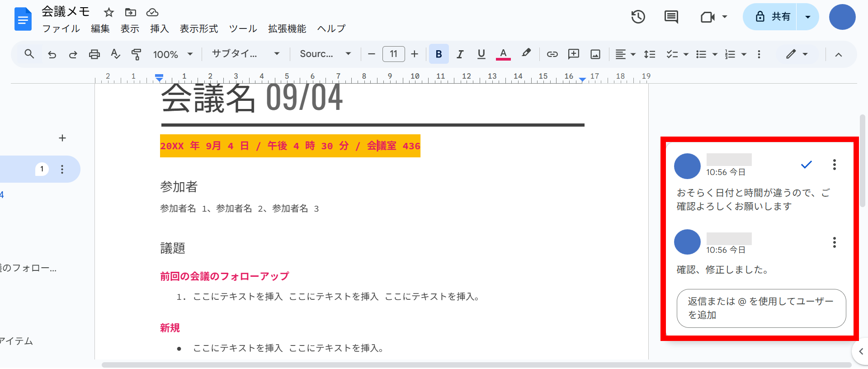Choose highlight color marker
868x369 pixels.
pyautogui.click(x=526, y=53)
